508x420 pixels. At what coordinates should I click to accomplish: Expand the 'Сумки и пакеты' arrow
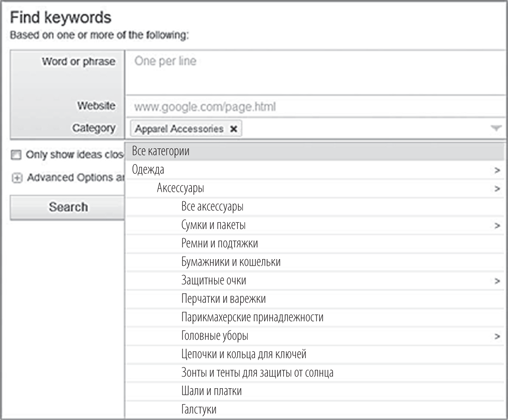[497, 226]
